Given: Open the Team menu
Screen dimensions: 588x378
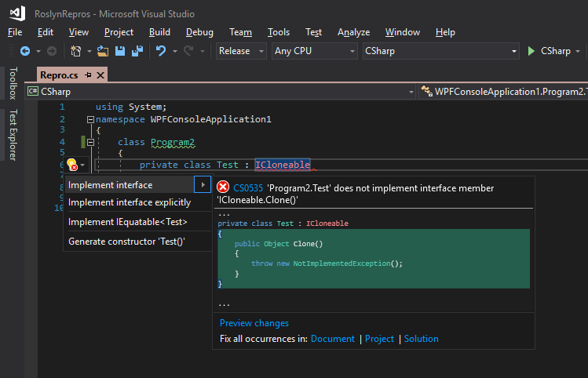Looking at the screenshot, I should point(241,32).
